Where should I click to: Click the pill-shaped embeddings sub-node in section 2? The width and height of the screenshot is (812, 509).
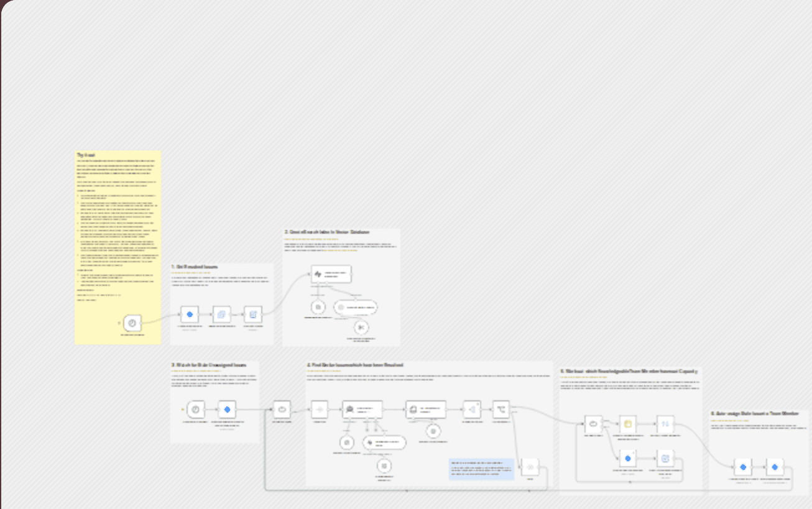pos(356,307)
